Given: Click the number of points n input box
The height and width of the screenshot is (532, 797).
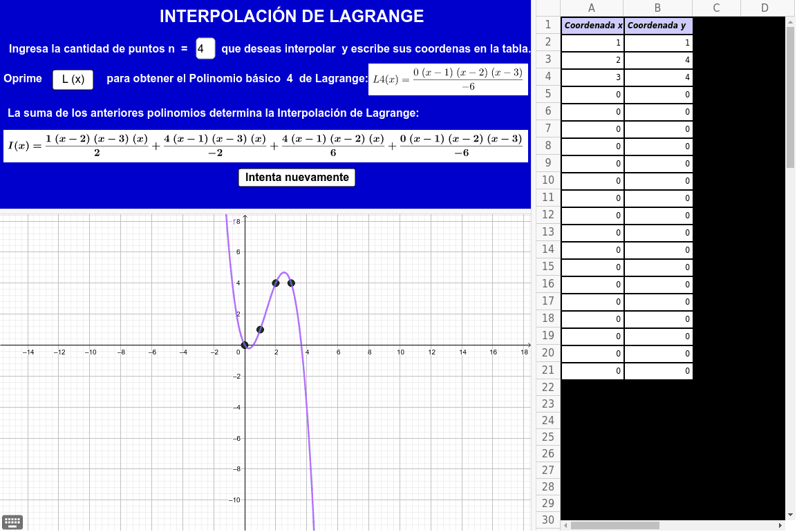Looking at the screenshot, I should click(x=205, y=49).
